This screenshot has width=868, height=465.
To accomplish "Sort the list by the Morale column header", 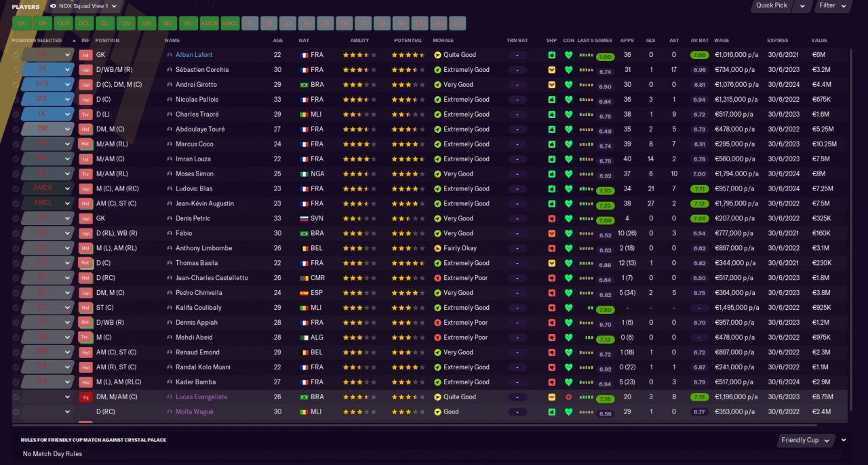I will 443,41.
